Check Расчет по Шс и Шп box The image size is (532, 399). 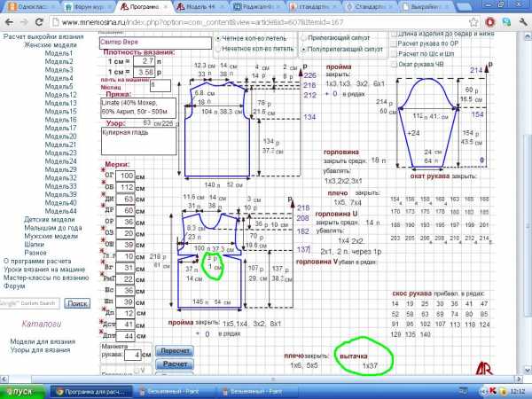394,53
